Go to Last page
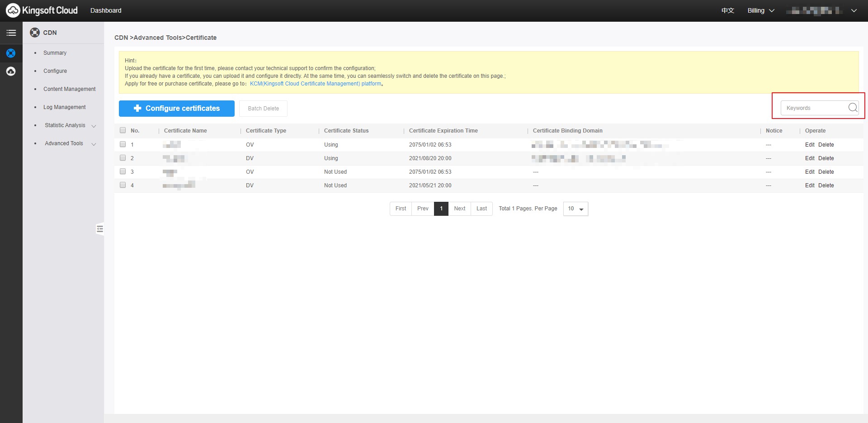868x423 pixels. pyautogui.click(x=481, y=209)
